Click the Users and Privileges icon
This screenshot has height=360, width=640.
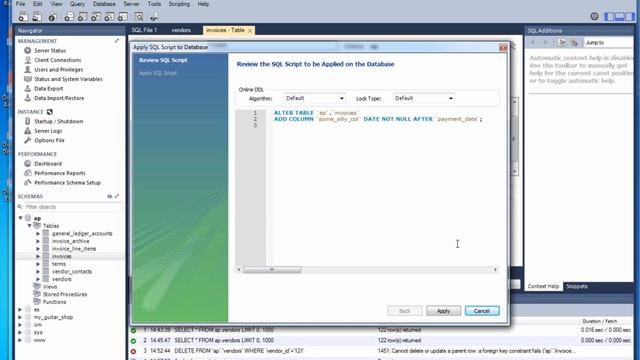[x=27, y=69]
